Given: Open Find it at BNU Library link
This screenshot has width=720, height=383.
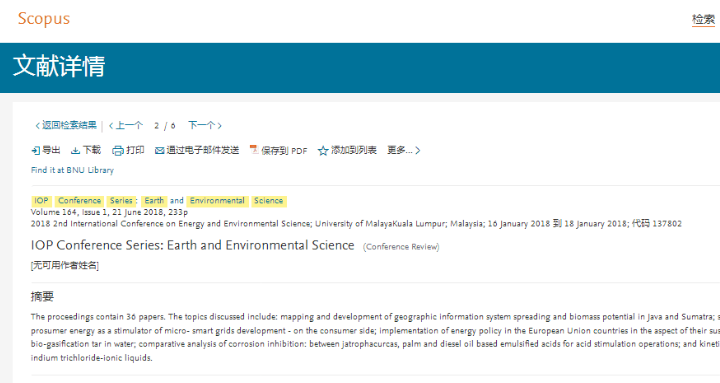Looking at the screenshot, I should coord(72,170).
